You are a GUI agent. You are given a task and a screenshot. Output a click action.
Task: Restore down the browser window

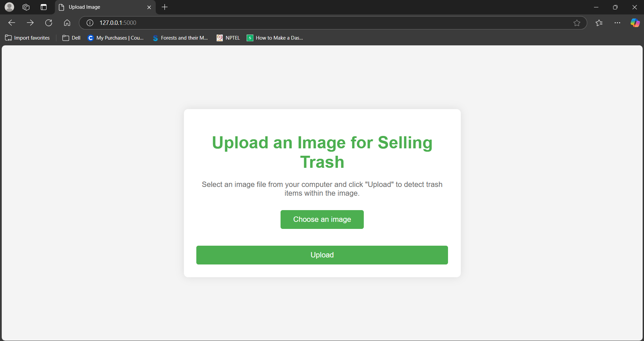tap(615, 7)
